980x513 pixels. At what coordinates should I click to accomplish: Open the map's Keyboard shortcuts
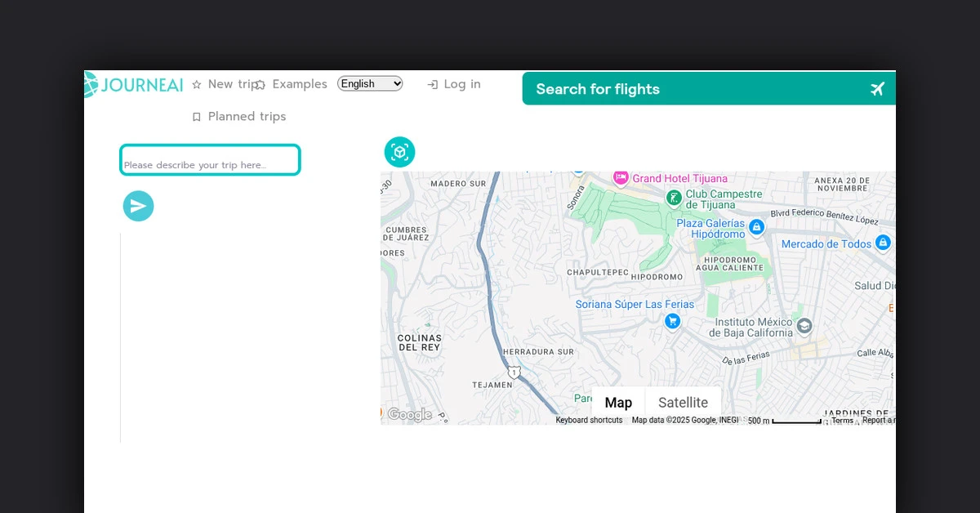589,421
